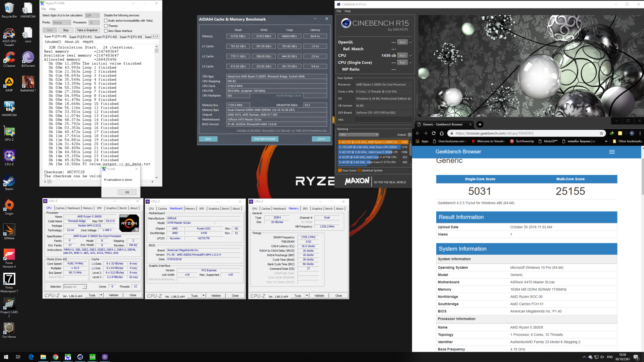Click Take a Snapshot in Hyper PI
Screen dimensions: 644x362
[x=87, y=30]
